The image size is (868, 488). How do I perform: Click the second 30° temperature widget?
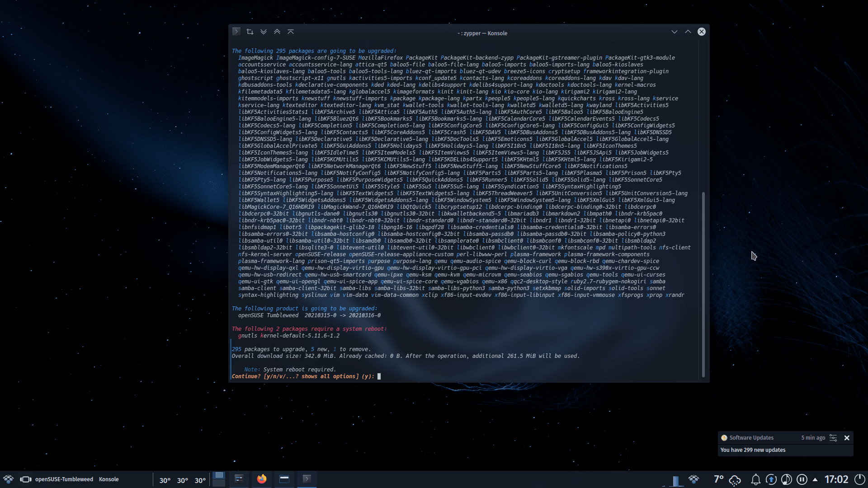tap(183, 480)
